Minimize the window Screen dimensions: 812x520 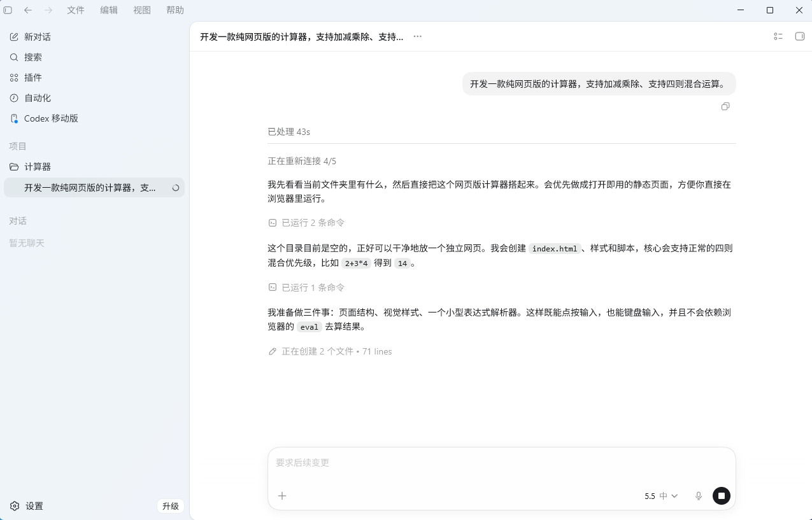pos(741,10)
